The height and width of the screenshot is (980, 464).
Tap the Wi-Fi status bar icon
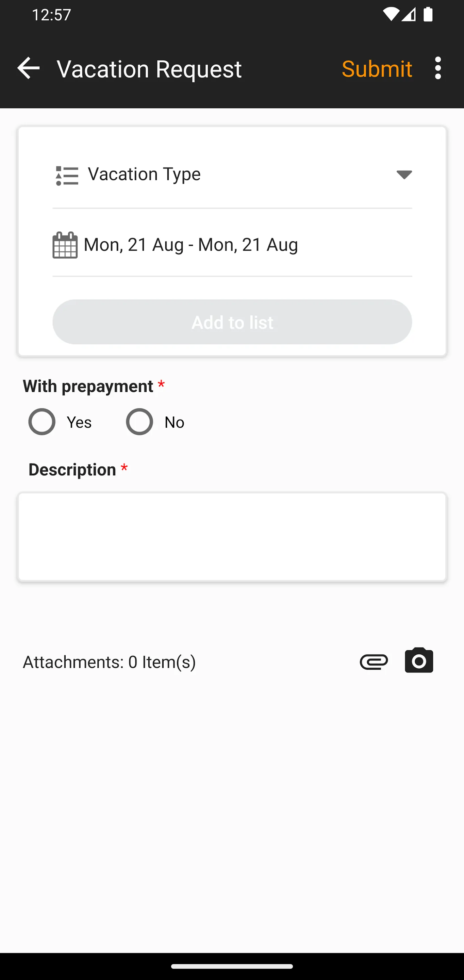390,15
